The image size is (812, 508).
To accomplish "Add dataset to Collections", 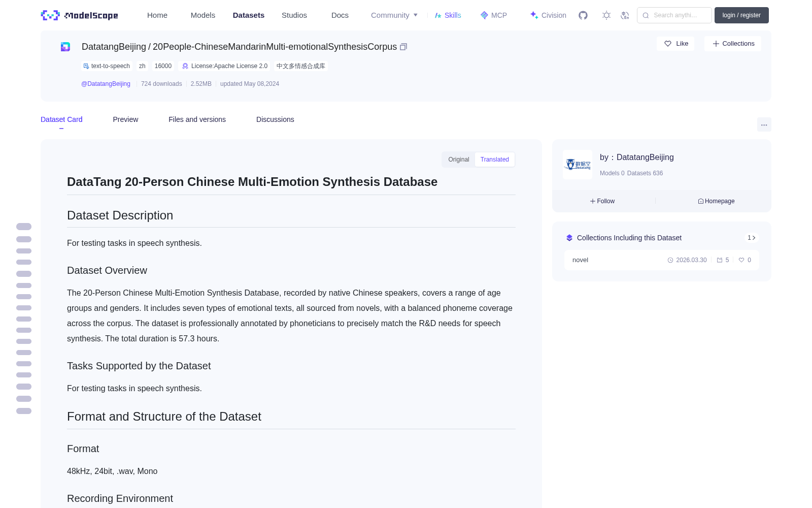I will 733,44.
